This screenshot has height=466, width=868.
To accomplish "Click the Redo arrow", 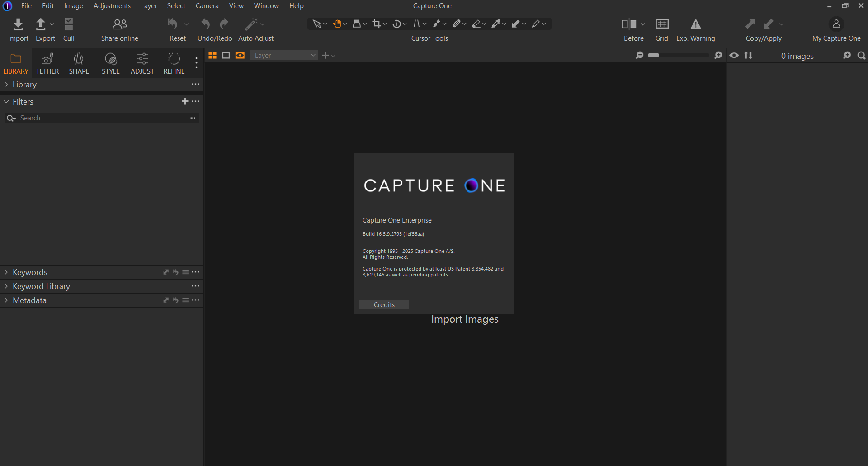I will pyautogui.click(x=224, y=24).
